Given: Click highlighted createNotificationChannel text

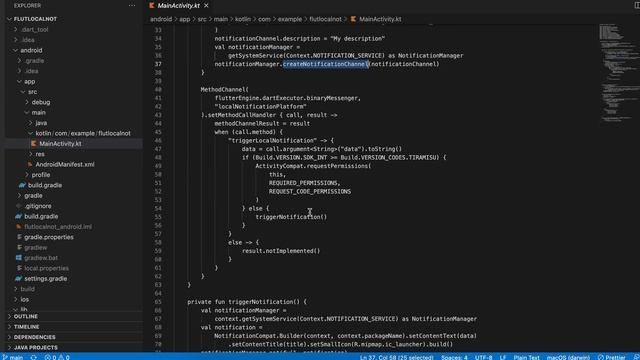Looking at the screenshot, I should 326,64.
